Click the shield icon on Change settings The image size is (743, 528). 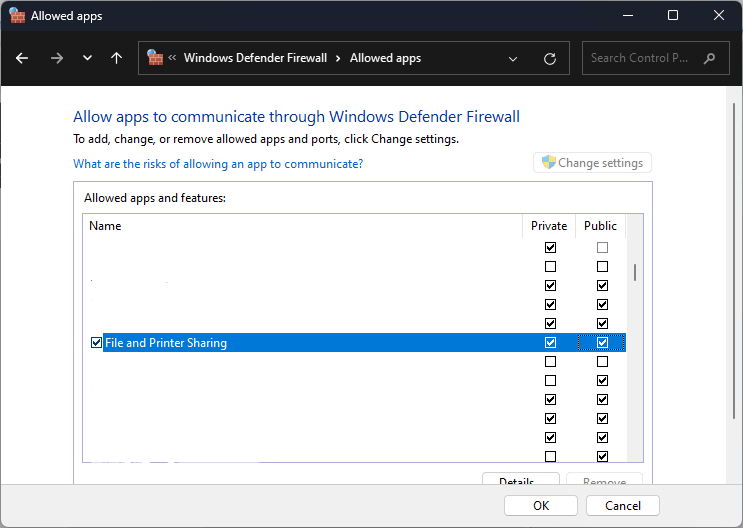tap(548, 162)
